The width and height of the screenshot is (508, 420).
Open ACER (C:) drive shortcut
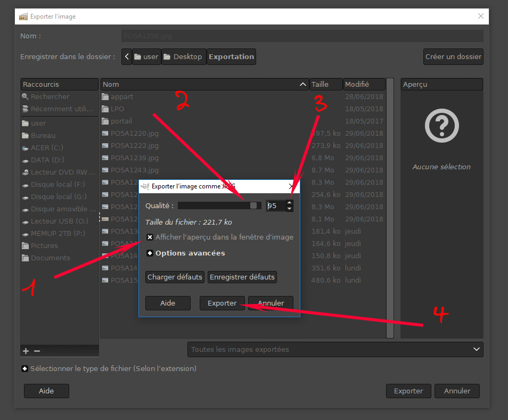pos(47,148)
